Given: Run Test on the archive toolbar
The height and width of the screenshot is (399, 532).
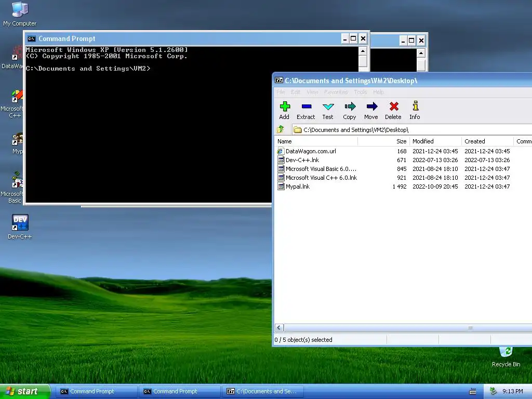Looking at the screenshot, I should pyautogui.click(x=328, y=111).
